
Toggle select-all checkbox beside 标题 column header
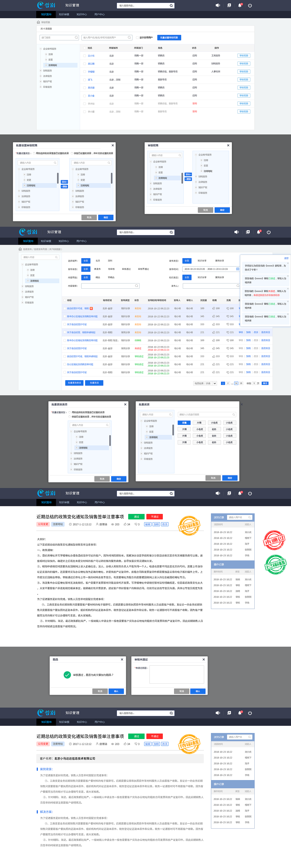[x=64, y=300]
